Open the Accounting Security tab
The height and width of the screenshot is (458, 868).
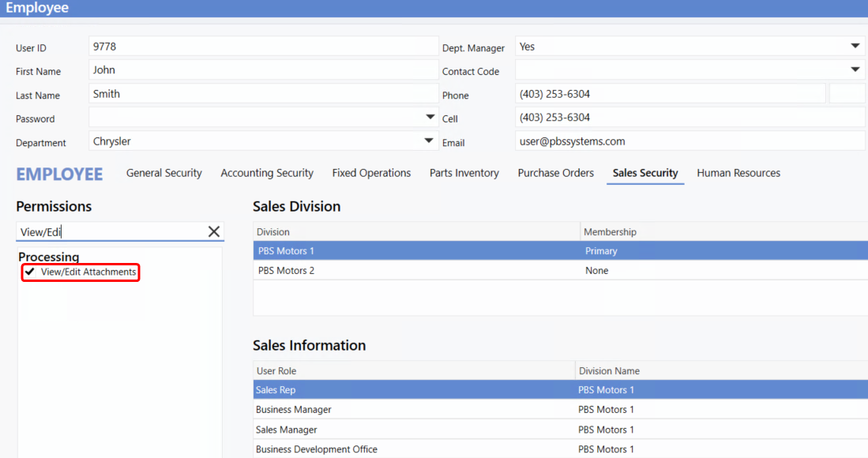pyautogui.click(x=267, y=173)
